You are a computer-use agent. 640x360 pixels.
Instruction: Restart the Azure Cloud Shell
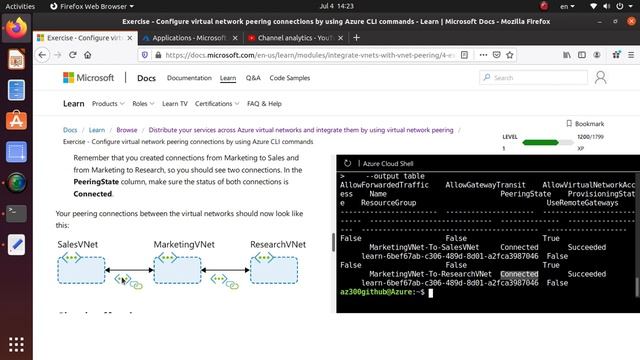click(x=347, y=163)
